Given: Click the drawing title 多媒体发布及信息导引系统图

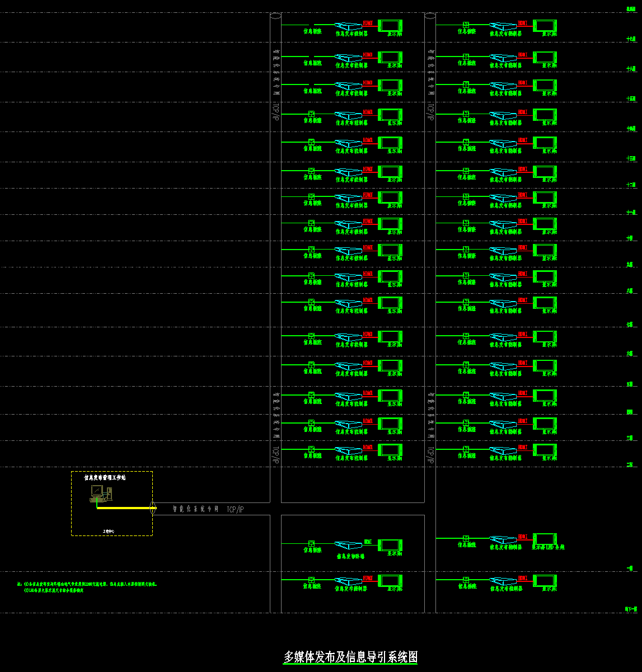Looking at the screenshot, I should click(350, 657).
